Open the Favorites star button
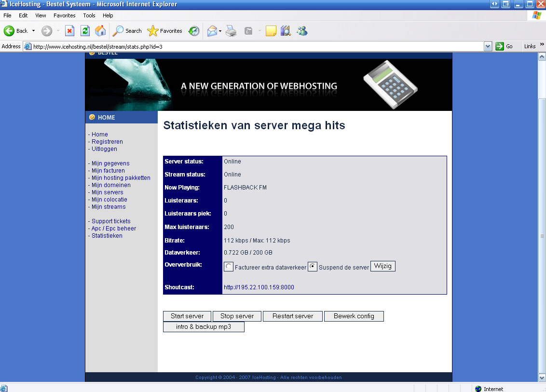 pyautogui.click(x=164, y=31)
